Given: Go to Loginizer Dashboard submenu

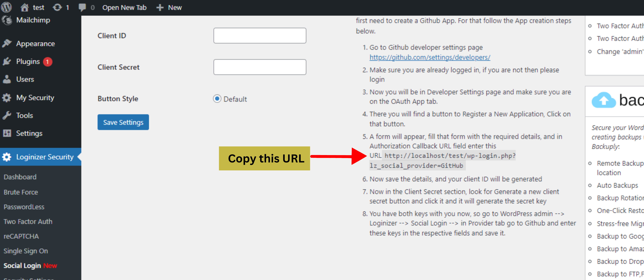Looking at the screenshot, I should [20, 177].
